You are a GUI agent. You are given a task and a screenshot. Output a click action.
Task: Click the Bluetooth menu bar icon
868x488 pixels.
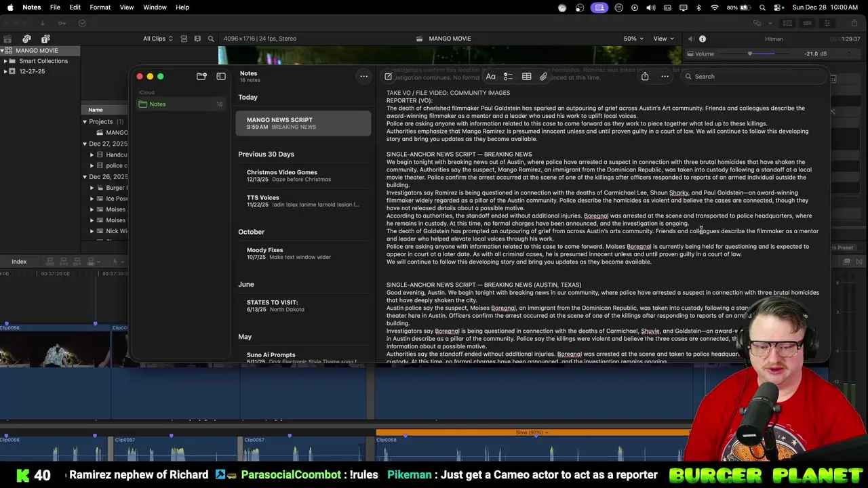tap(699, 7)
